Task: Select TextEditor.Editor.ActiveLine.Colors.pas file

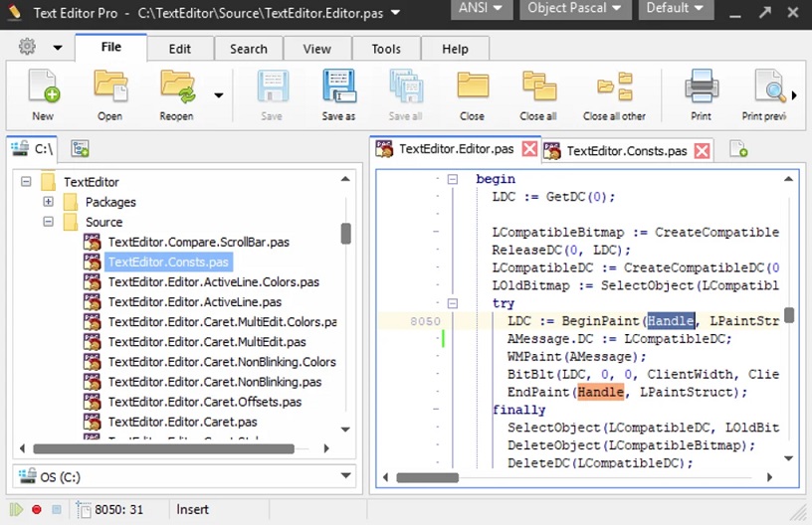Action: pyautogui.click(x=214, y=282)
